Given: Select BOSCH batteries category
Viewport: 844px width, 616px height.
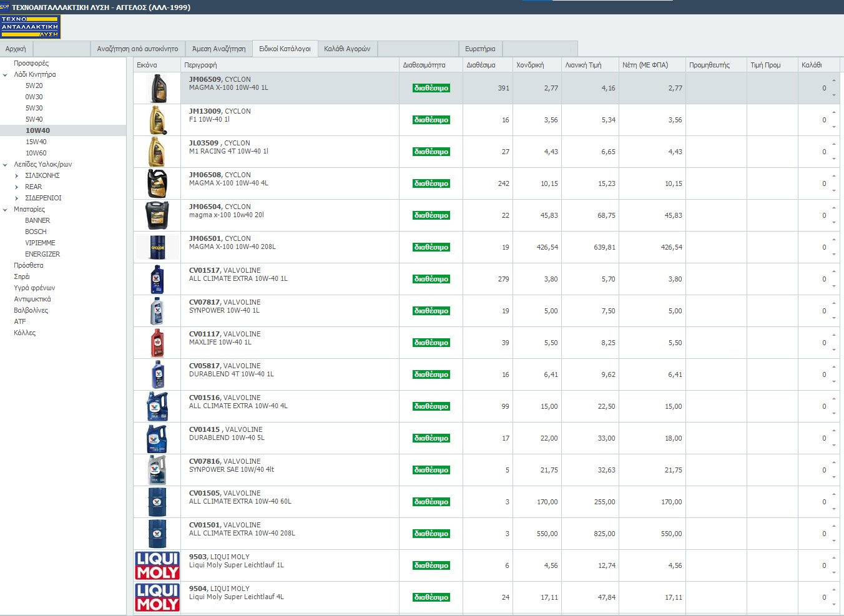Looking at the screenshot, I should [36, 232].
